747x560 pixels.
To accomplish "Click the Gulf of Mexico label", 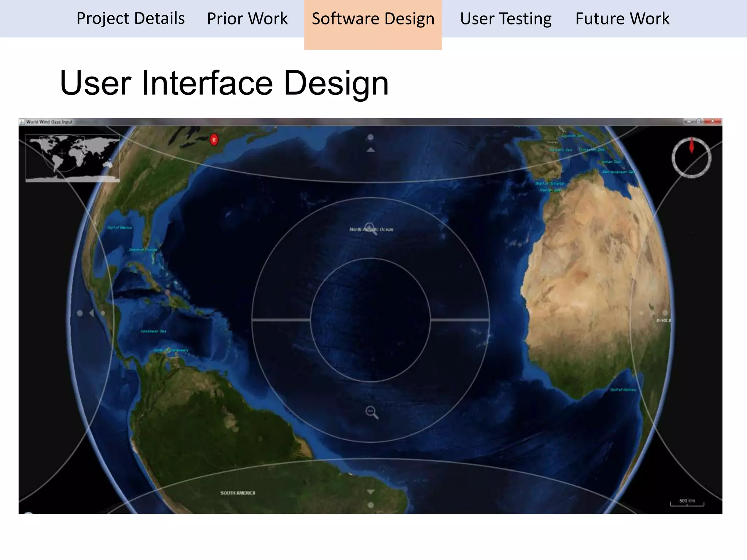I will pyautogui.click(x=120, y=227).
